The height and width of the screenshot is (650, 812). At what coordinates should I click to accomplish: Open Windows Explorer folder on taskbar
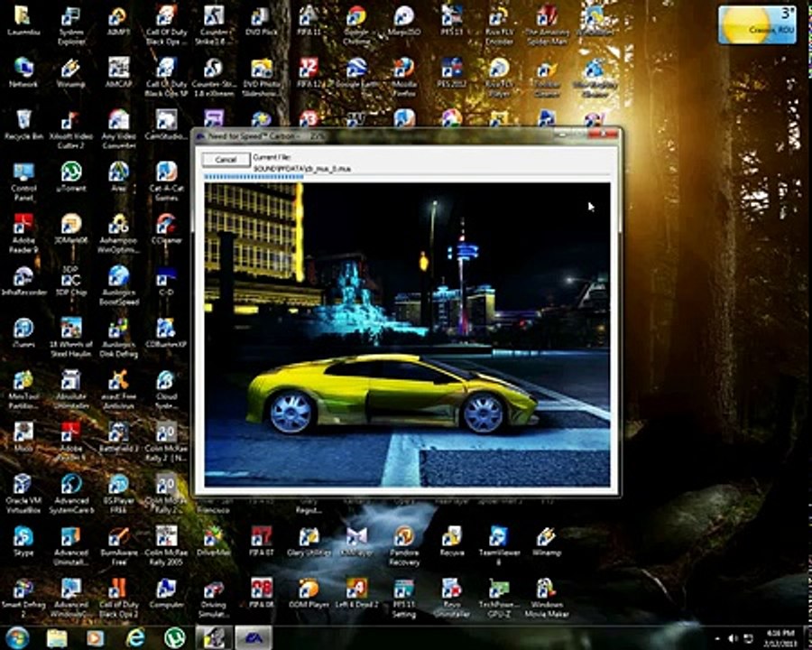(x=57, y=638)
